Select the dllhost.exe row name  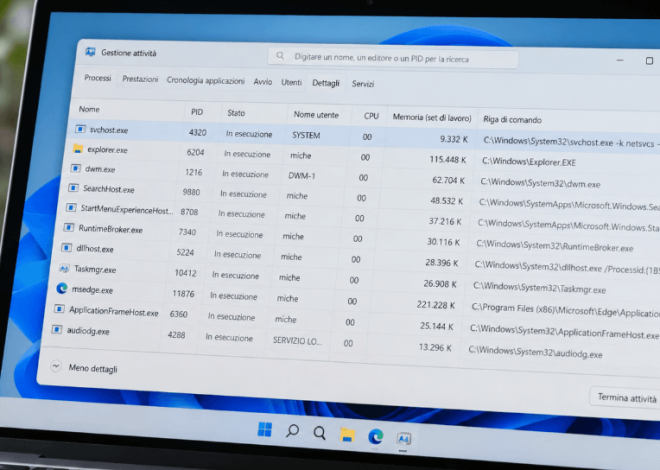pos(95,249)
